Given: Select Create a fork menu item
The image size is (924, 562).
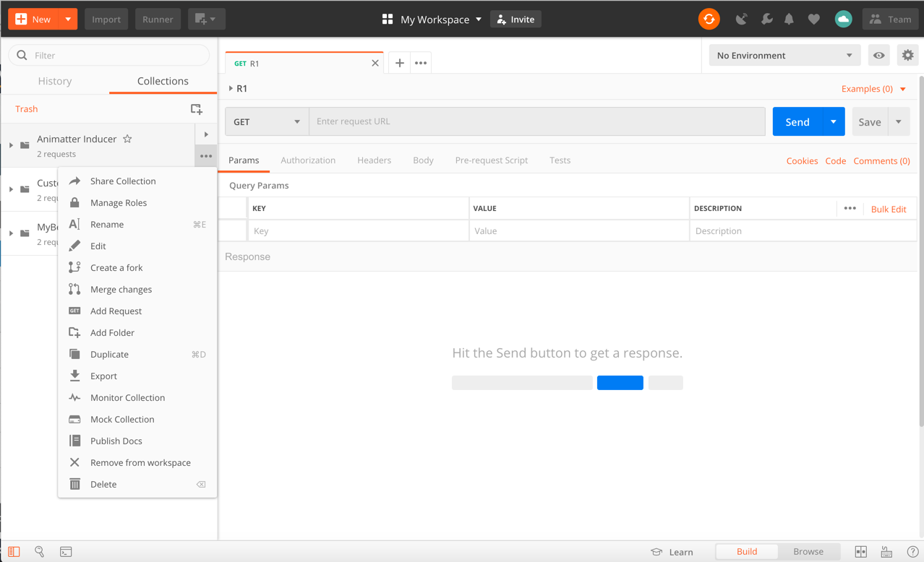Looking at the screenshot, I should (x=137, y=268).
